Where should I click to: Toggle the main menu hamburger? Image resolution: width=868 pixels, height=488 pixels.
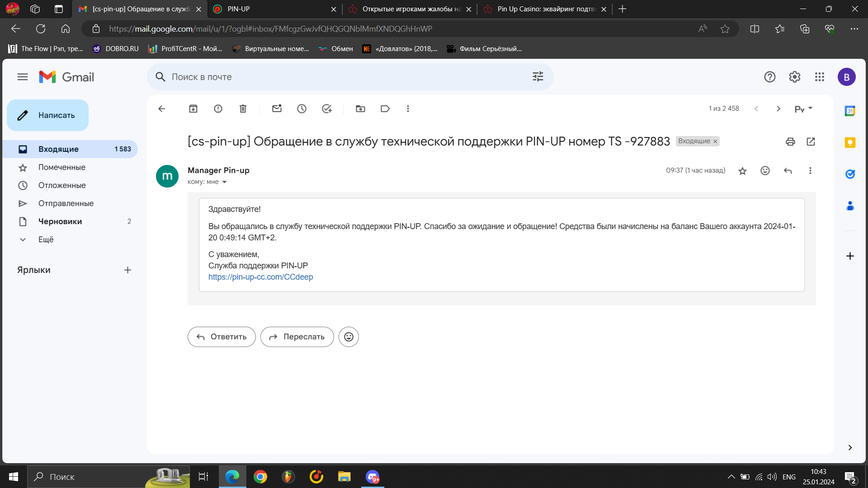(x=23, y=77)
